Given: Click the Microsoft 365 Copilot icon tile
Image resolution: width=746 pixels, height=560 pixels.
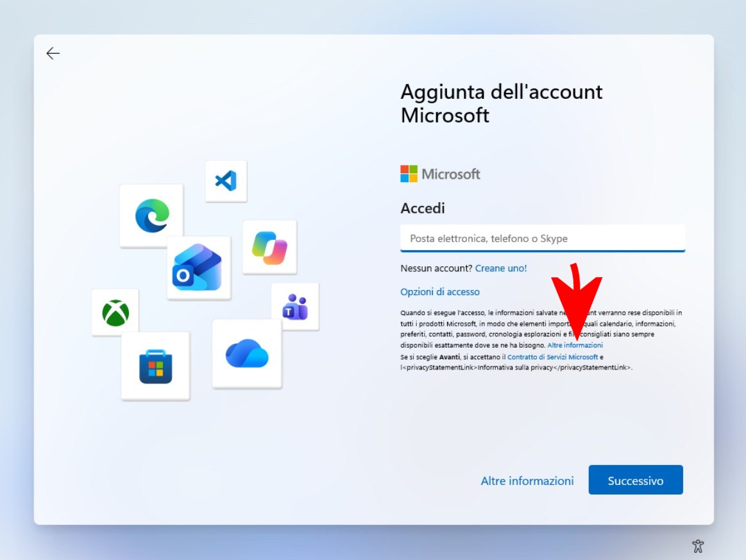Looking at the screenshot, I should [270, 248].
